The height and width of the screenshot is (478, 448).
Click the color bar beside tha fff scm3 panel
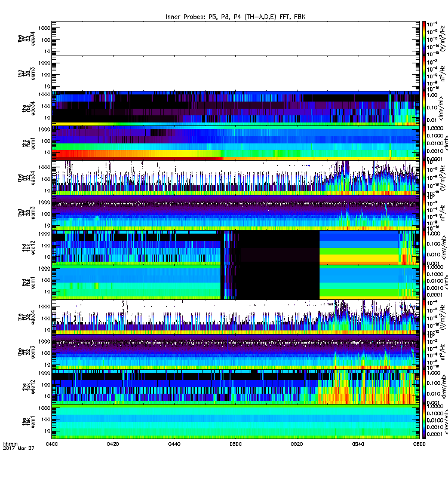pyautogui.click(x=424, y=73)
